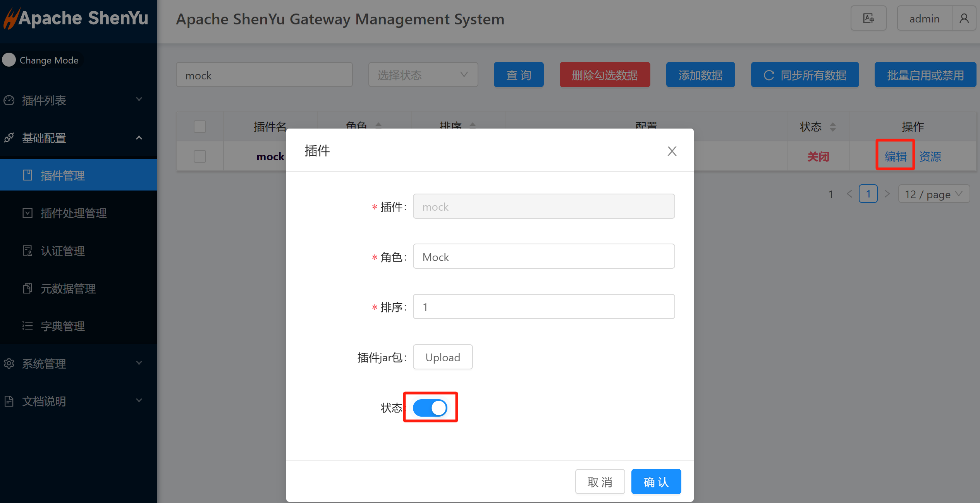Click 确认 to confirm the dialog
Viewport: 980px width, 503px height.
[x=656, y=482]
